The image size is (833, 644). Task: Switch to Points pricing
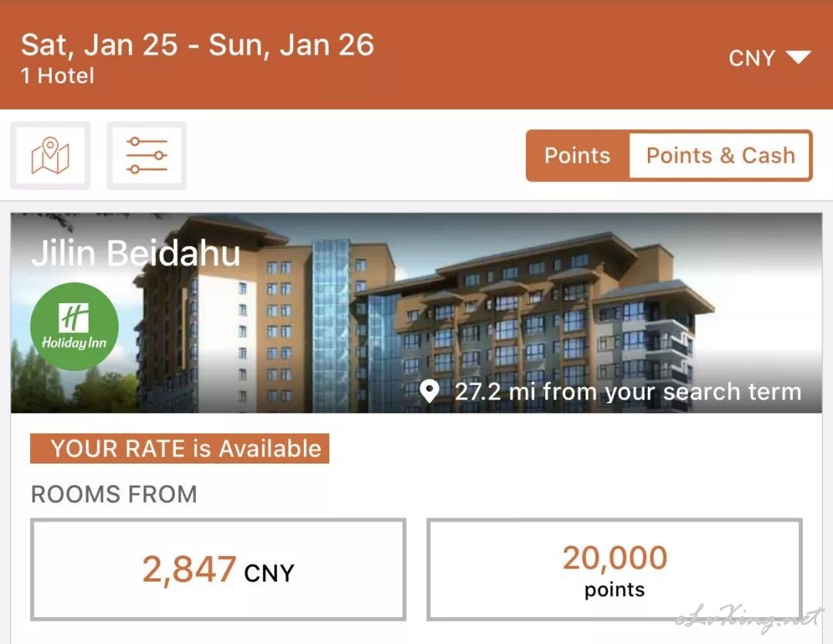pos(578,156)
